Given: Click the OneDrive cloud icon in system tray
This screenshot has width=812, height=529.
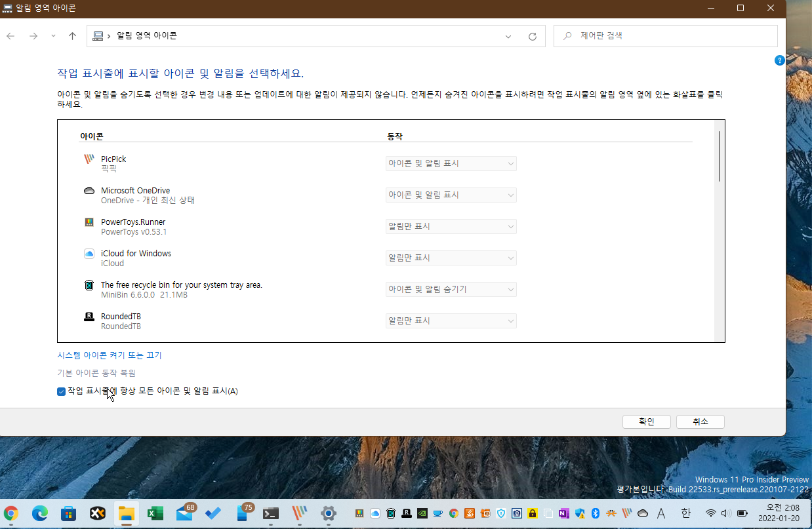Looking at the screenshot, I should click(643, 514).
